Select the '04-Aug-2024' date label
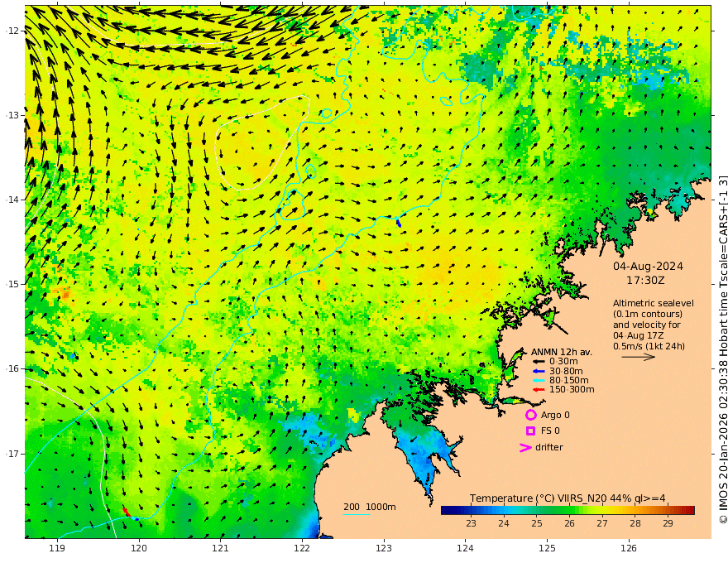This screenshot has height=563, width=728. [648, 267]
